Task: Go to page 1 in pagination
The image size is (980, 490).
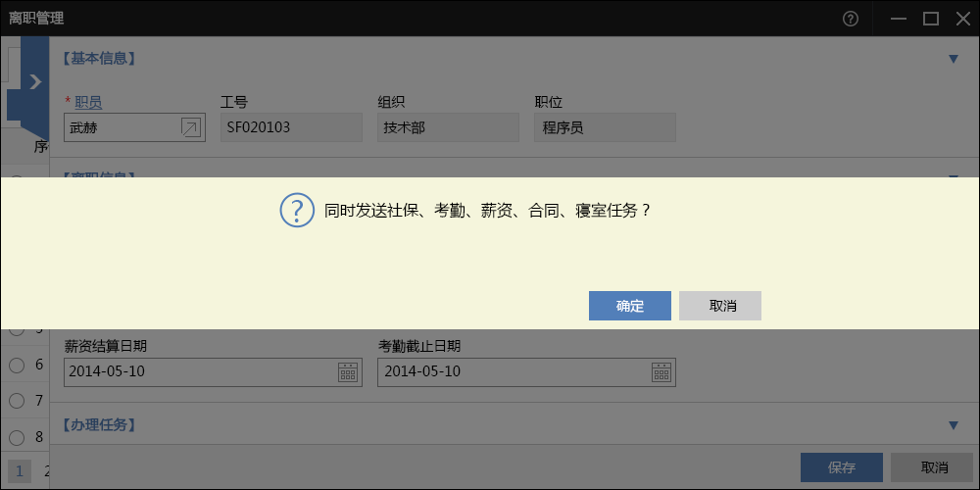Action: click(20, 469)
